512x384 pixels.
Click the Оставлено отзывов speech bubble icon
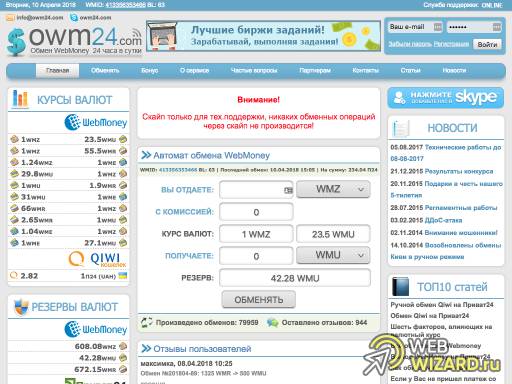pyautogui.click(x=273, y=323)
